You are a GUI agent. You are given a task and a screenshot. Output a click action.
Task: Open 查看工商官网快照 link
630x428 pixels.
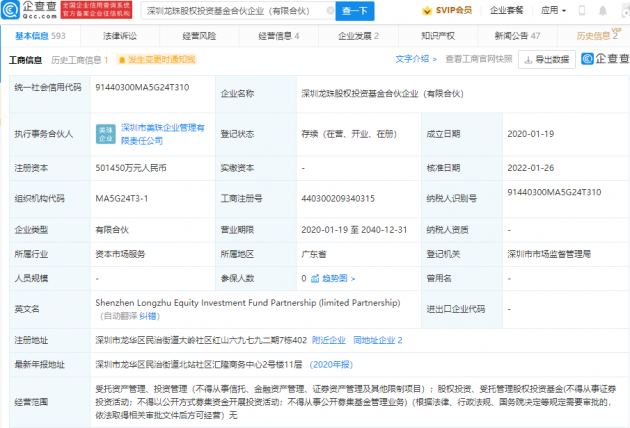tap(479, 59)
